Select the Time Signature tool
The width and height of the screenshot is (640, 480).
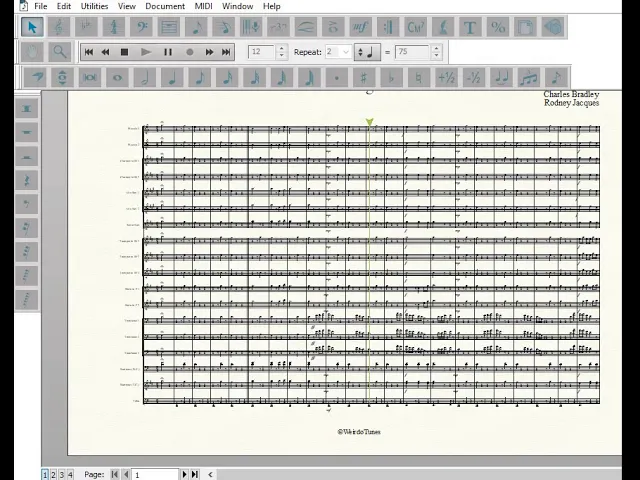click(114, 27)
